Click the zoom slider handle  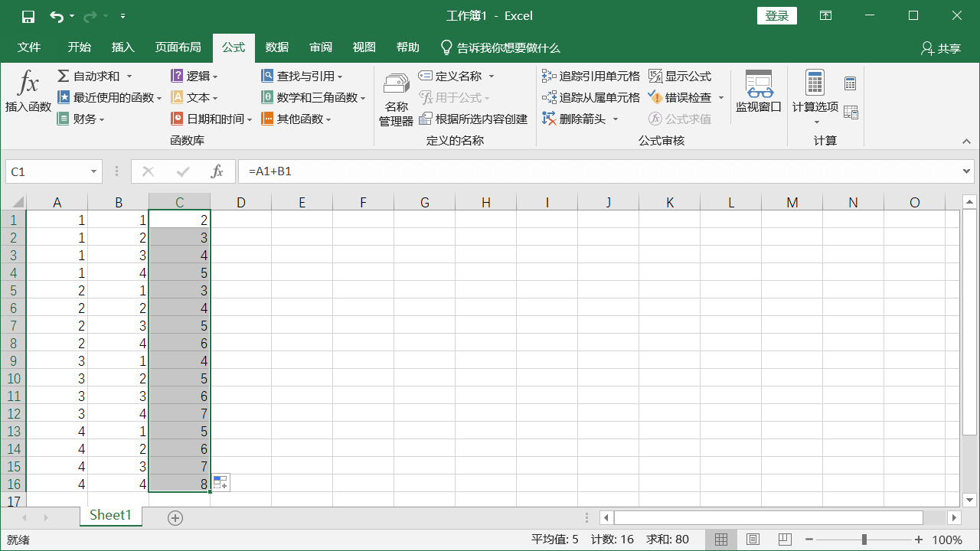[x=864, y=540]
